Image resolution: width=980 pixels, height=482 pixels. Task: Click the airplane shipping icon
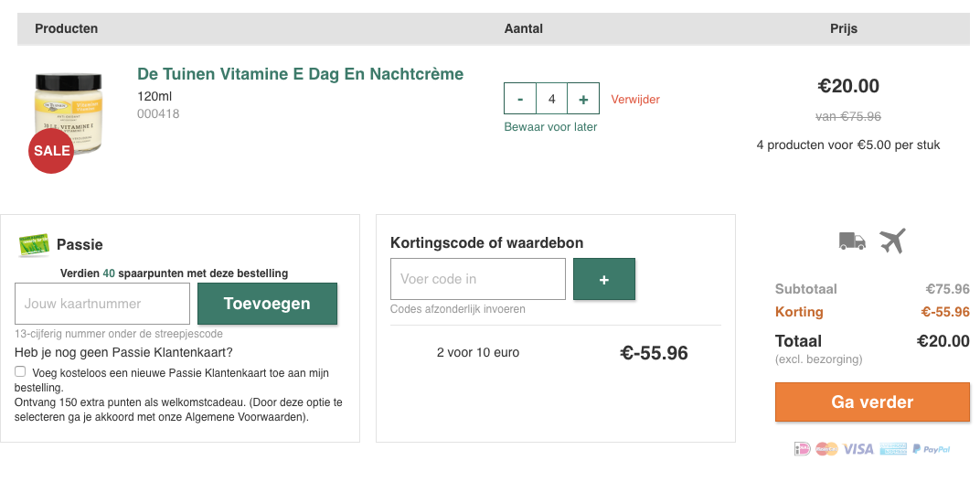(892, 241)
